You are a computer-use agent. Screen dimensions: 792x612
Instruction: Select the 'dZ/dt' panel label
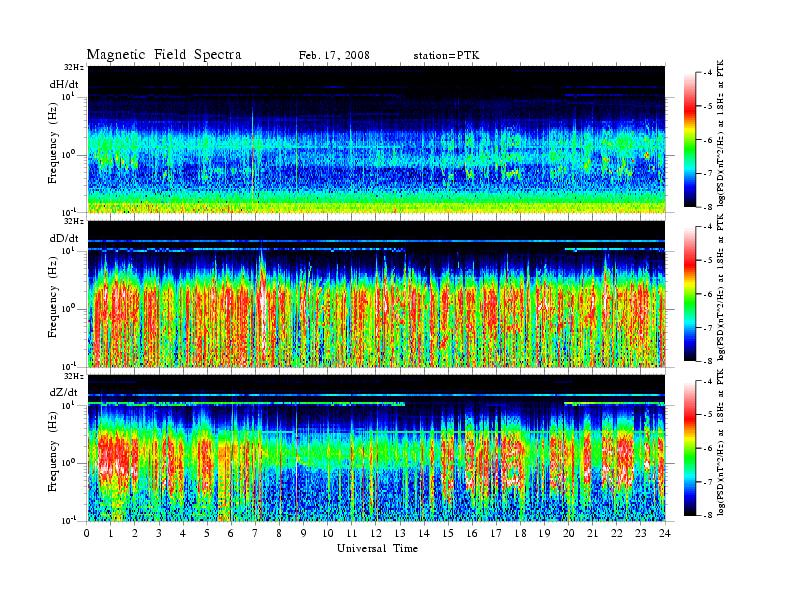[64, 392]
